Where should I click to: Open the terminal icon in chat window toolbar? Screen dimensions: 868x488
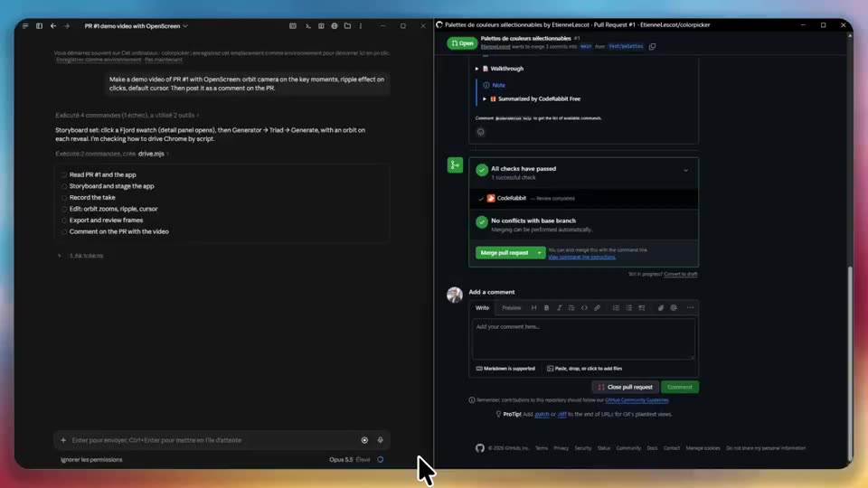pos(307,26)
